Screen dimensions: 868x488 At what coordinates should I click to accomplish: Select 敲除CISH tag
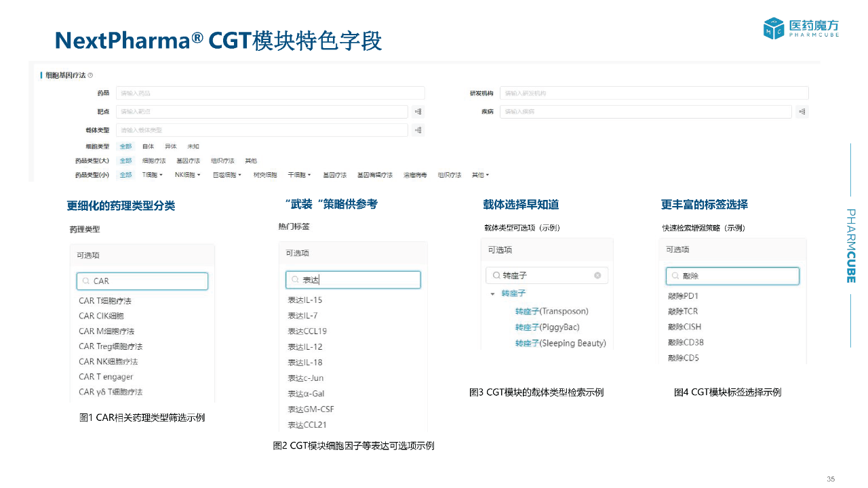click(x=684, y=327)
